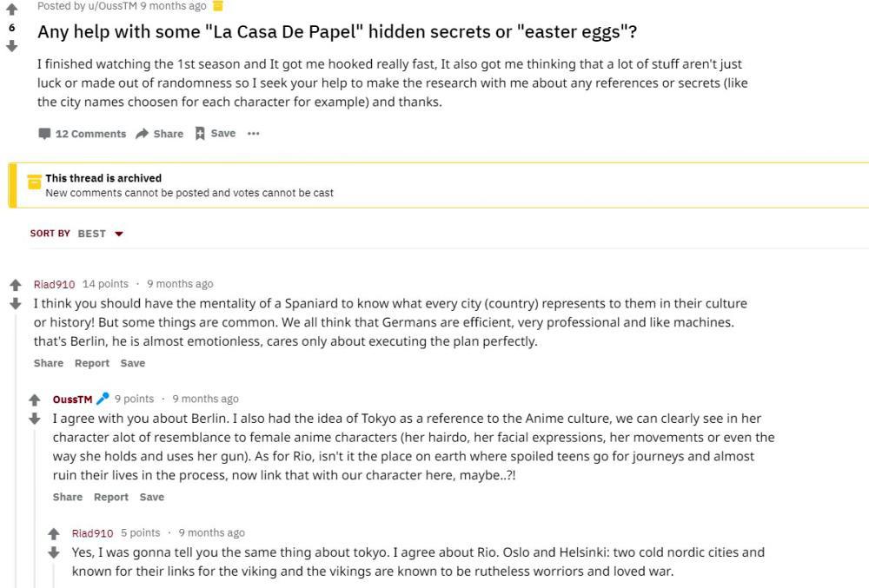Upvote OussTM's 9 points reply

(x=35, y=400)
